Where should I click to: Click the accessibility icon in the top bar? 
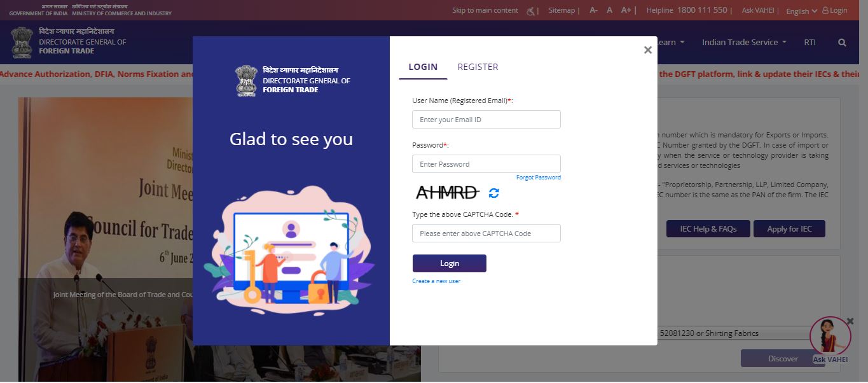[531, 10]
